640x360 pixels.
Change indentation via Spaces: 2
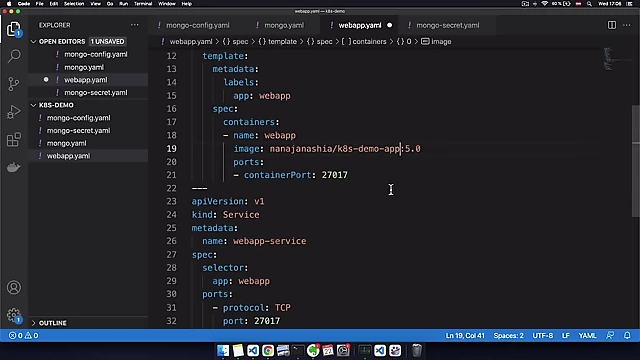tap(508, 336)
